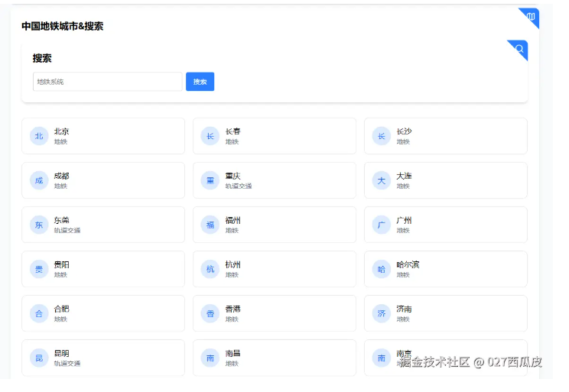Click 轨道交通 label under 昆明

[x=67, y=364]
